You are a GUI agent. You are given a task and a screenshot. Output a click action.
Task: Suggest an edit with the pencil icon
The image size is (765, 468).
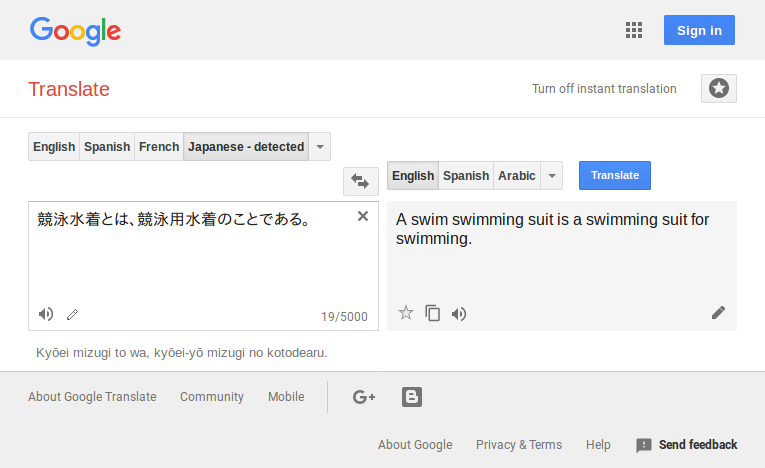pyautogui.click(x=718, y=312)
